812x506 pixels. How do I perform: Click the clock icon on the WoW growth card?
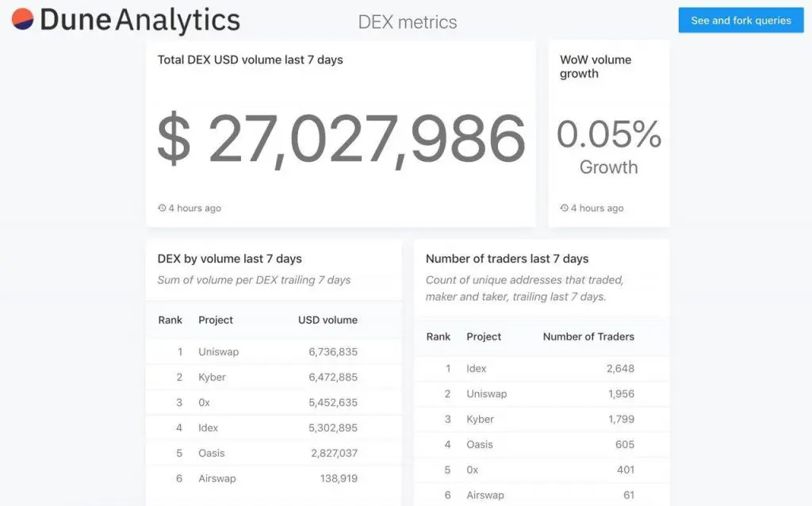pyautogui.click(x=563, y=208)
